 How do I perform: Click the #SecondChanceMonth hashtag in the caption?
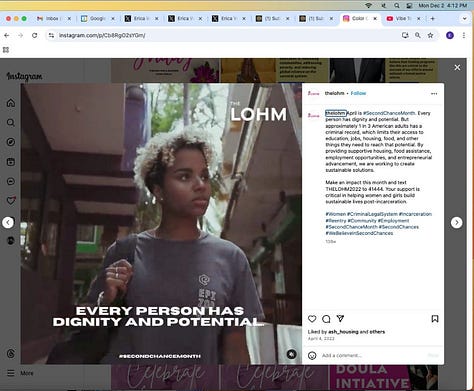coord(389,113)
